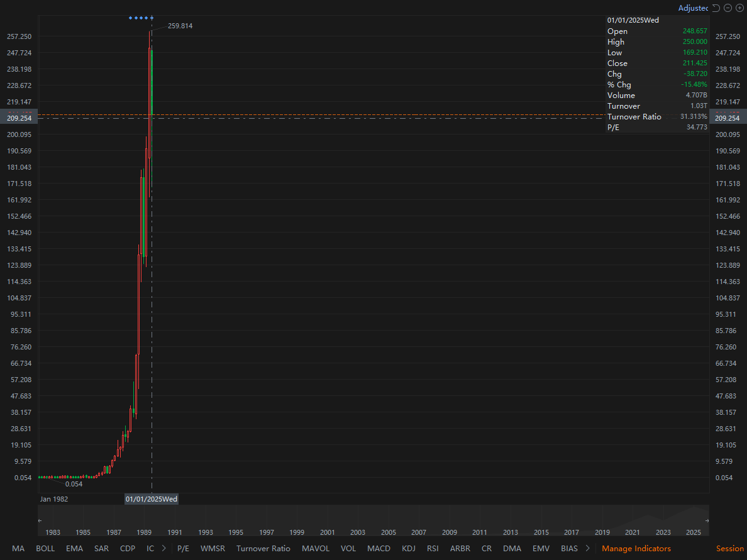
Task: Toggle the EMA overlay
Action: 74,549
